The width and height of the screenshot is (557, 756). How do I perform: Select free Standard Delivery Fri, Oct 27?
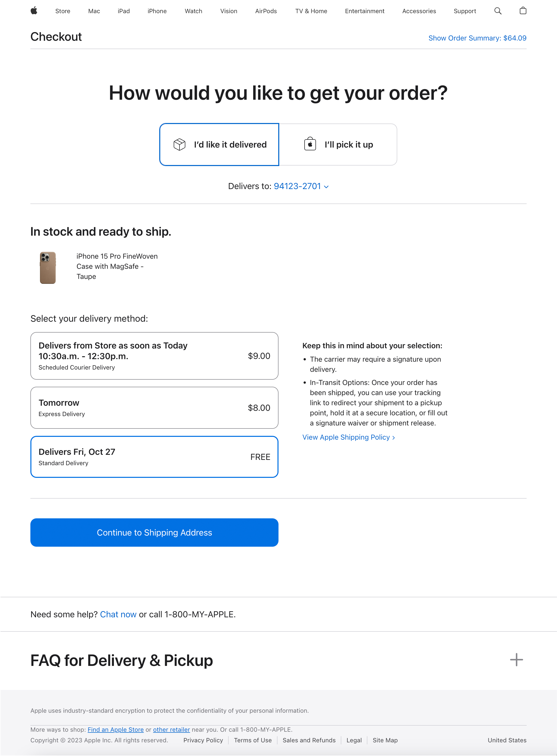(154, 457)
